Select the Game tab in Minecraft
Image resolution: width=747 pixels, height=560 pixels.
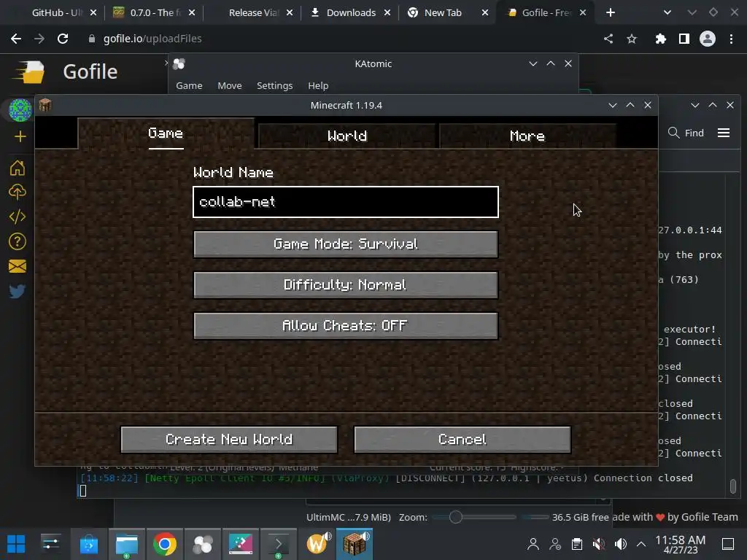tap(166, 133)
